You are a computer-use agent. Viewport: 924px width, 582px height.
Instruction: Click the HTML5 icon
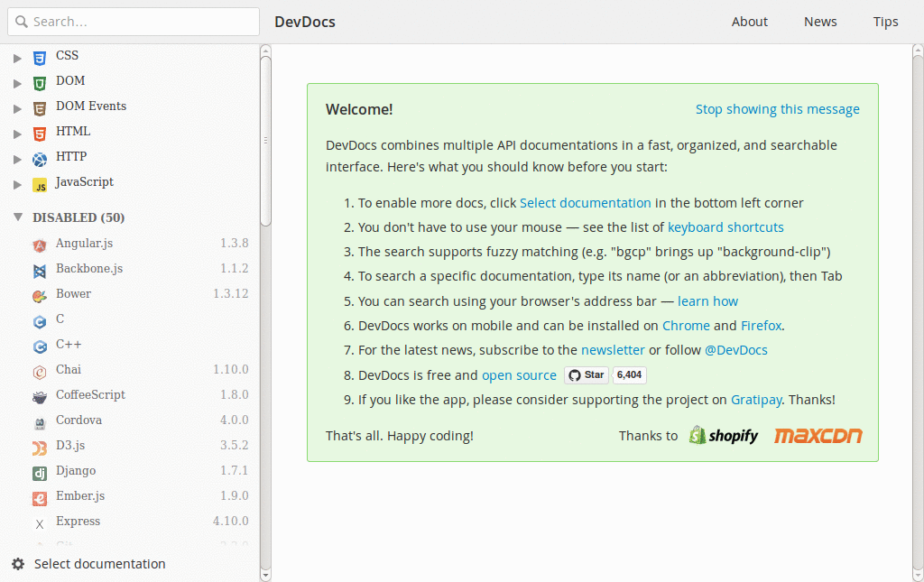click(40, 134)
